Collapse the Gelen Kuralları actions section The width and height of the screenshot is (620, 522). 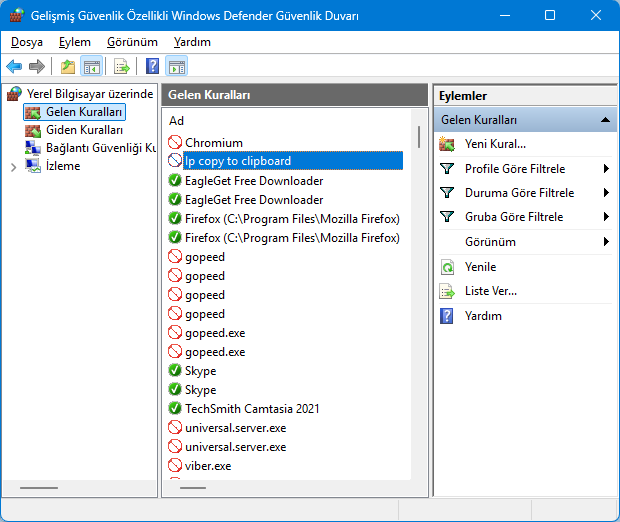605,120
